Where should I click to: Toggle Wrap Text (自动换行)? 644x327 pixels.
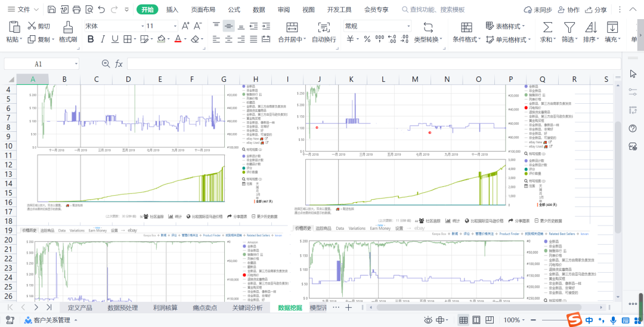(324, 32)
